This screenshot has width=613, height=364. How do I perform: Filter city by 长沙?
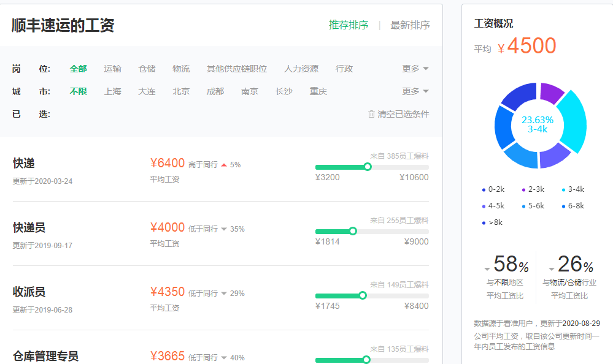[x=284, y=91]
